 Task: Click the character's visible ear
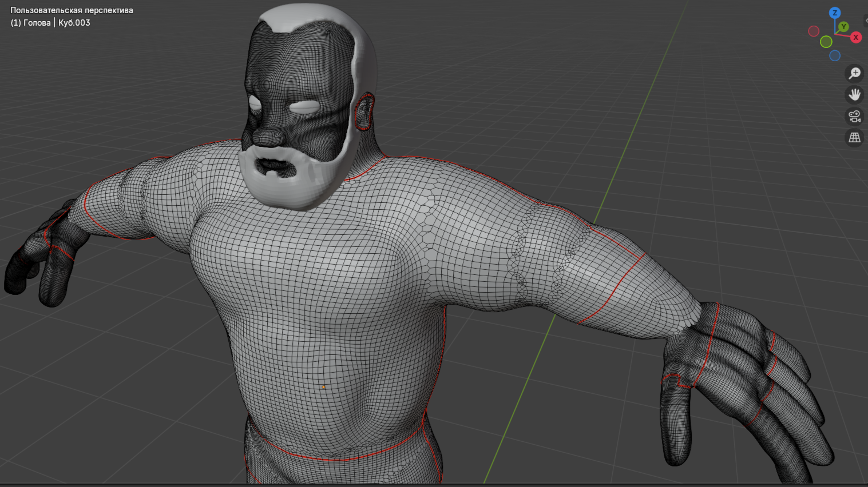[363, 113]
